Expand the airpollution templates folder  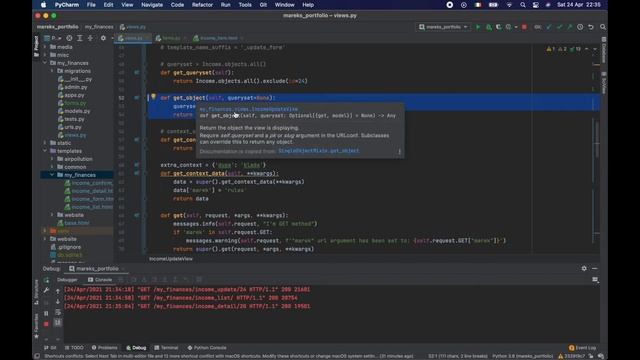click(52, 159)
